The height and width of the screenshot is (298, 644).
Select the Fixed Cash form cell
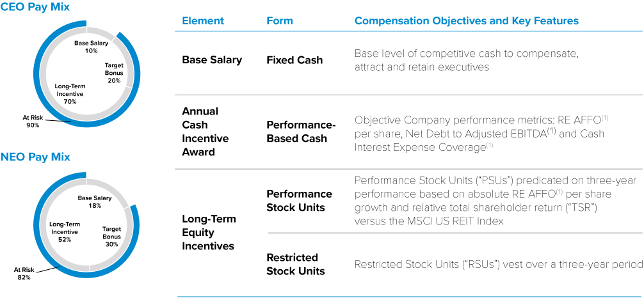(x=294, y=60)
